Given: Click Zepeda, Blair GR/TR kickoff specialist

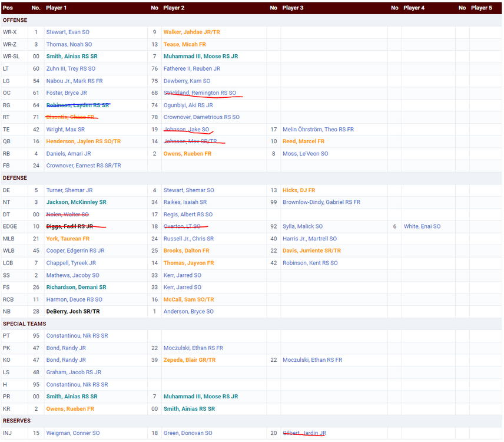Looking at the screenshot, I should pos(190,360).
